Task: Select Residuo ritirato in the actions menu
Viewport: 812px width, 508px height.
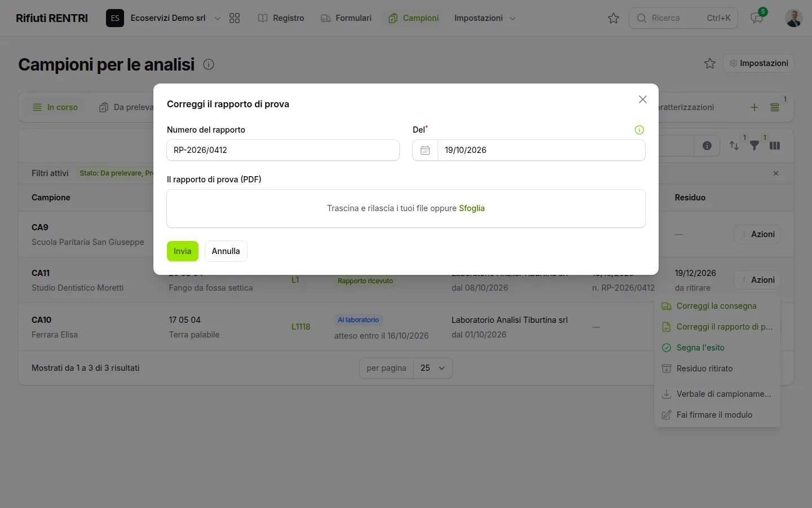Action: pos(717,369)
